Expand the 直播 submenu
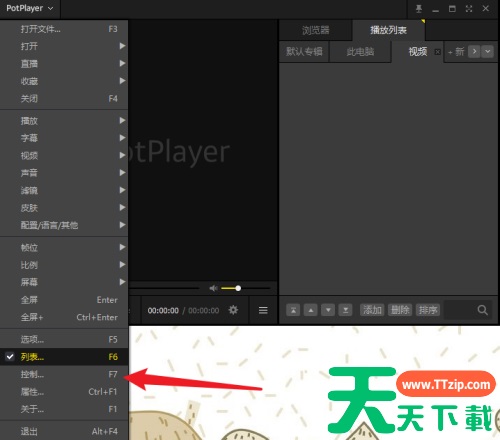Screen dimensions: 500x440 pyautogui.click(x=64, y=64)
